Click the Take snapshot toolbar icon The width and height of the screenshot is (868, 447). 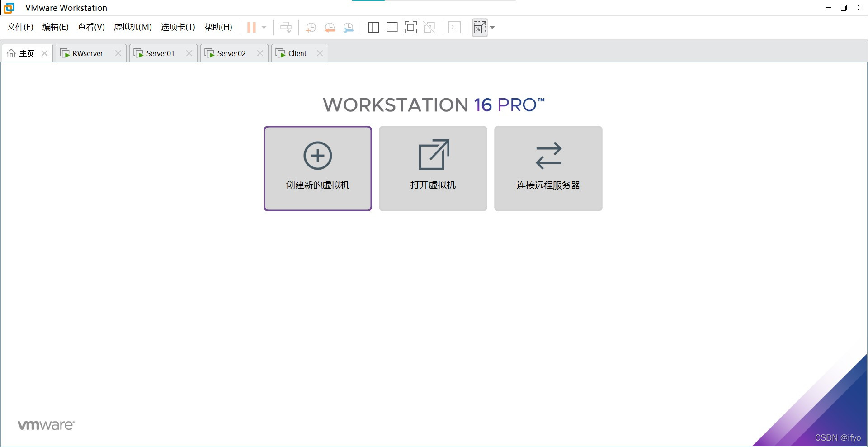[x=311, y=28]
